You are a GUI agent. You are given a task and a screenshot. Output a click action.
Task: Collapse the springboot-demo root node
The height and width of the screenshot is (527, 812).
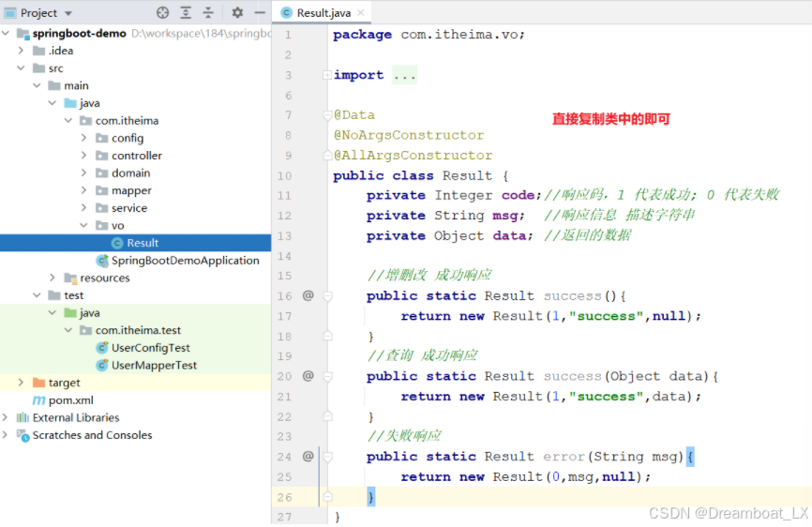click(6, 33)
